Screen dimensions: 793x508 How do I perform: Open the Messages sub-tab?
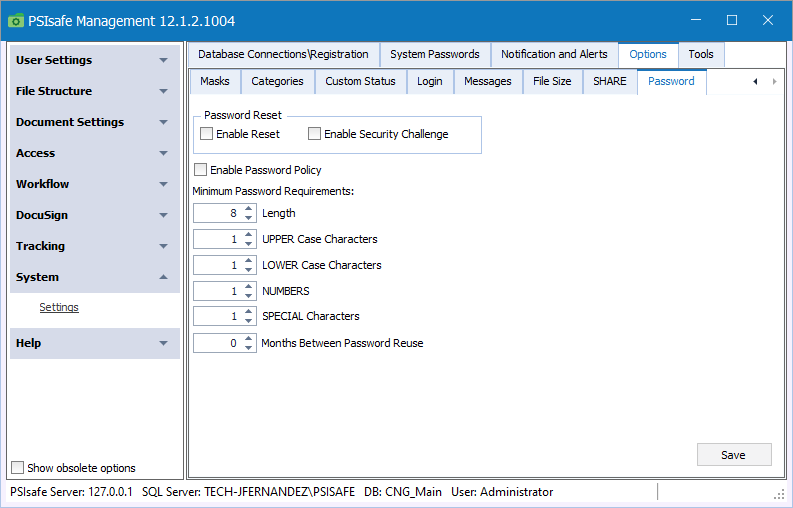tap(488, 81)
